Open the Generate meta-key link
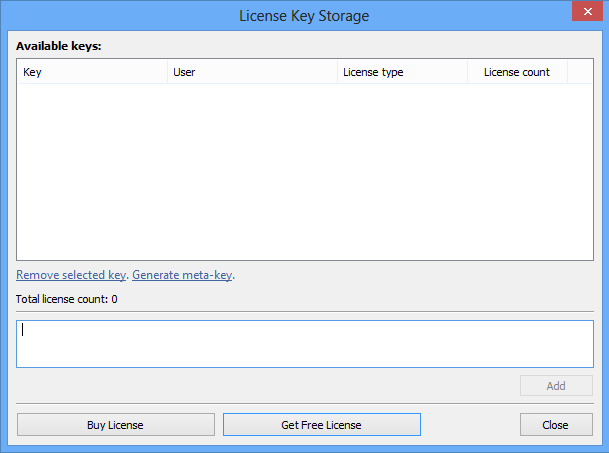Screen dimensions: 609x453 pos(183,275)
